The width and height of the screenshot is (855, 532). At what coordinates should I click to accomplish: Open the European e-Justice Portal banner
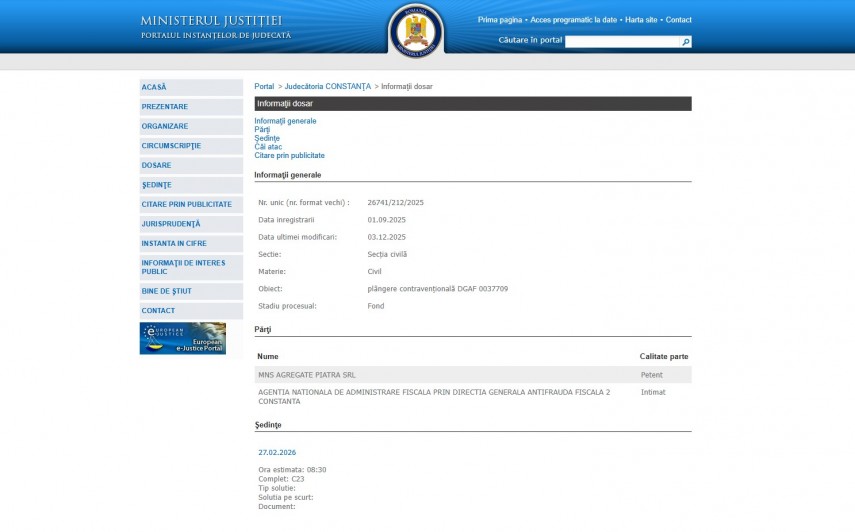pyautogui.click(x=182, y=338)
